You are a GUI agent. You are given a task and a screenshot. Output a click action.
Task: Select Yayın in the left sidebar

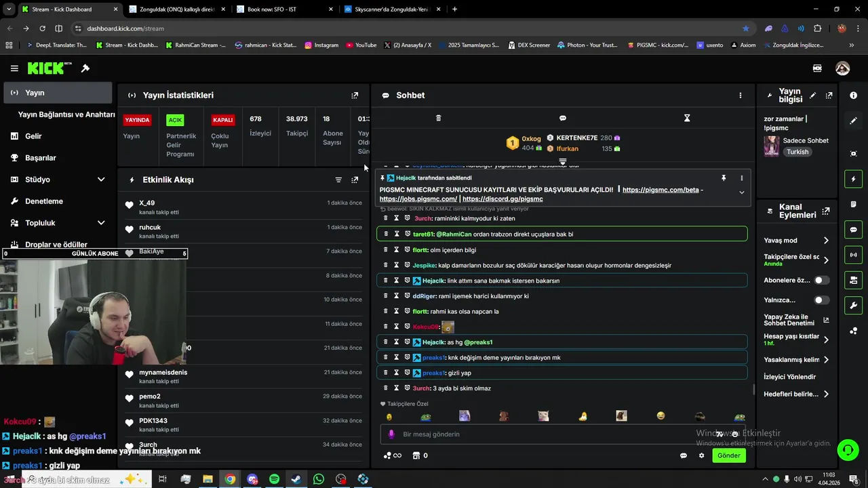(57, 93)
